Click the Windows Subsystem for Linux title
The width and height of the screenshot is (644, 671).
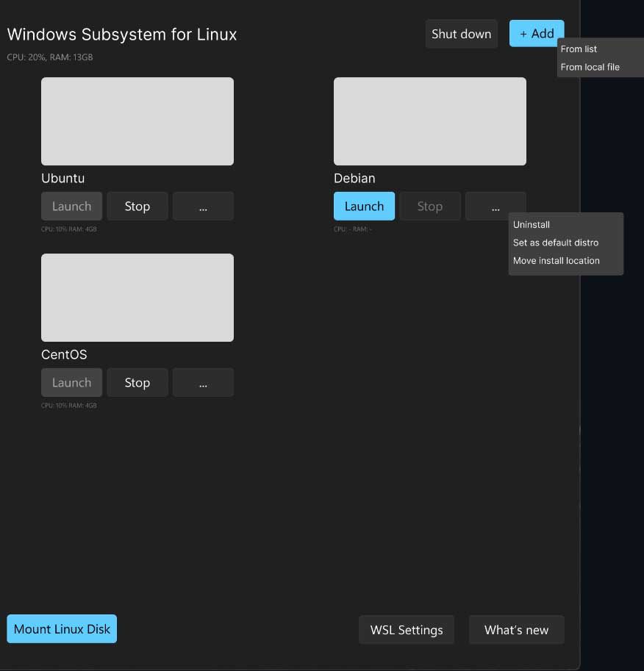[x=122, y=35]
